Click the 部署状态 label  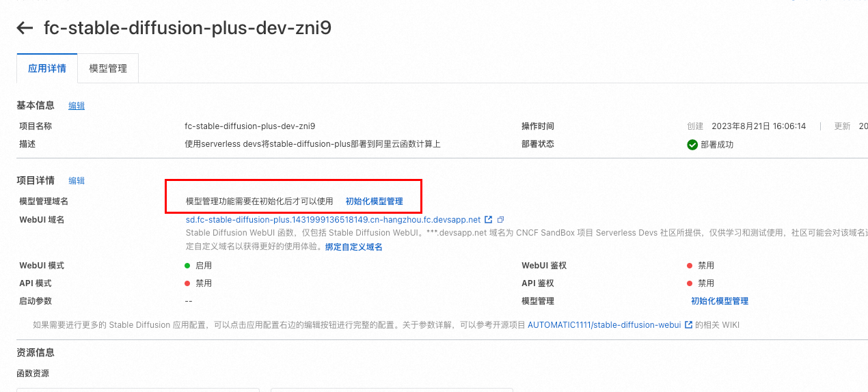pyautogui.click(x=538, y=144)
